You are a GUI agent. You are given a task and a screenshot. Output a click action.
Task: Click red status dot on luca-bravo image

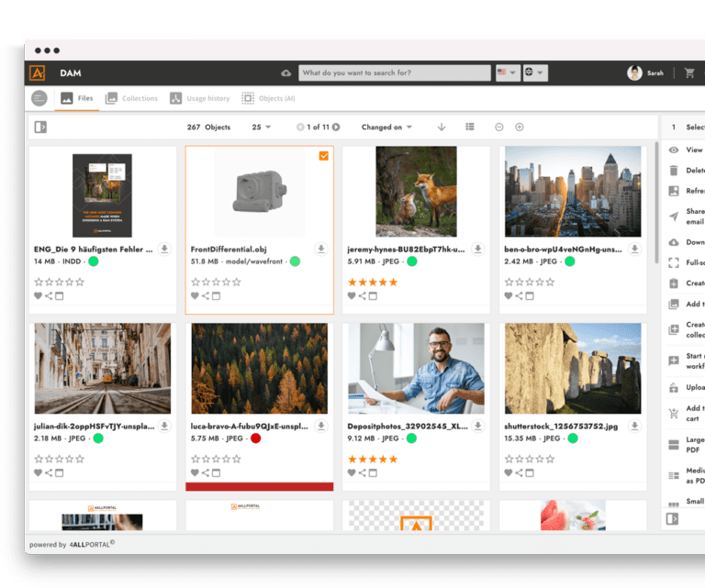tap(255, 438)
